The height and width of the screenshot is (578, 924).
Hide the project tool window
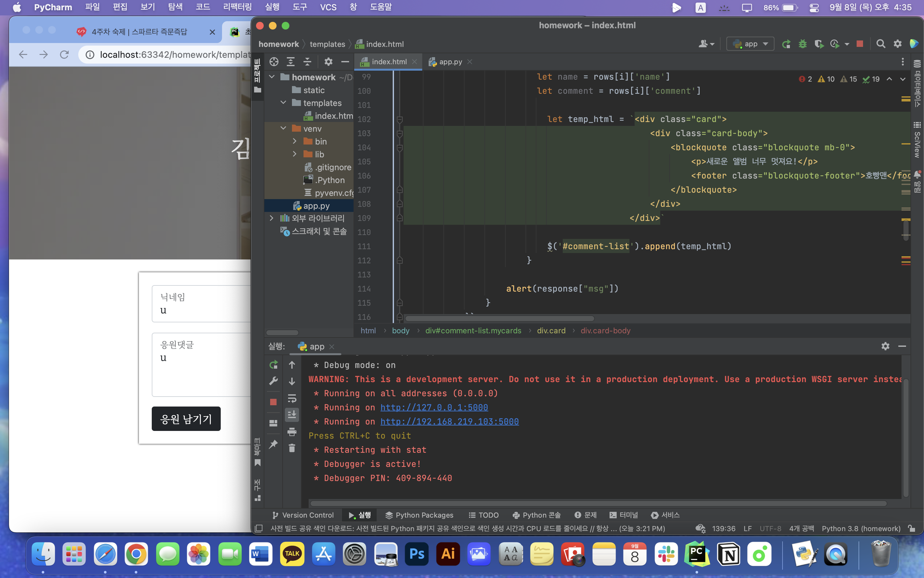345,62
